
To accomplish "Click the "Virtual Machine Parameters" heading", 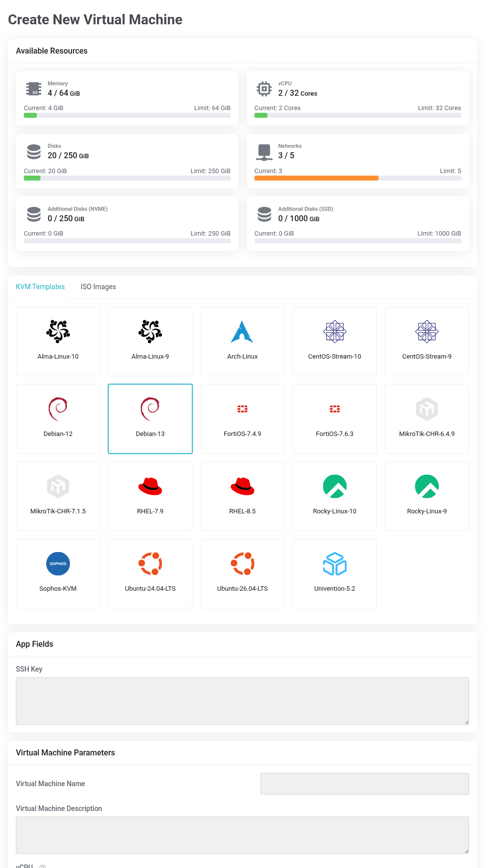I will point(66,752).
